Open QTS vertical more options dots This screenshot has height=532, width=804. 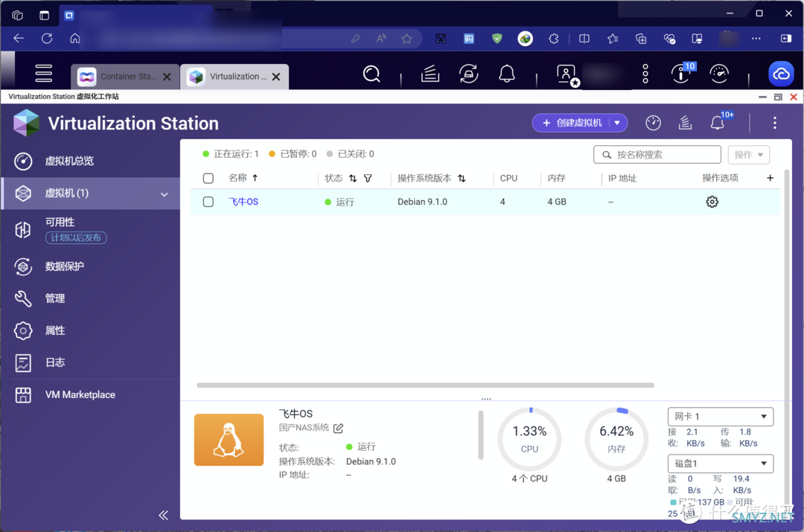tap(645, 74)
